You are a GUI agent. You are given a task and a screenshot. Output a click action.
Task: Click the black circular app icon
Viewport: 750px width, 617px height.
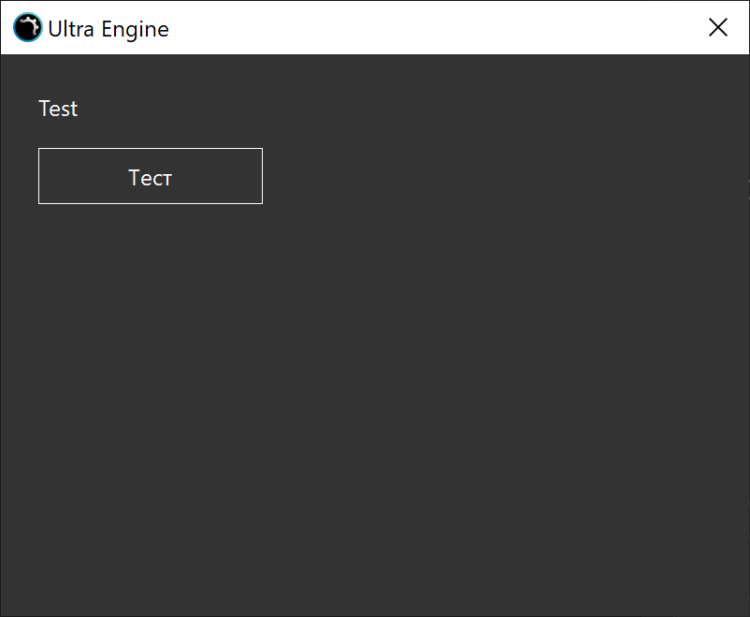[28, 28]
